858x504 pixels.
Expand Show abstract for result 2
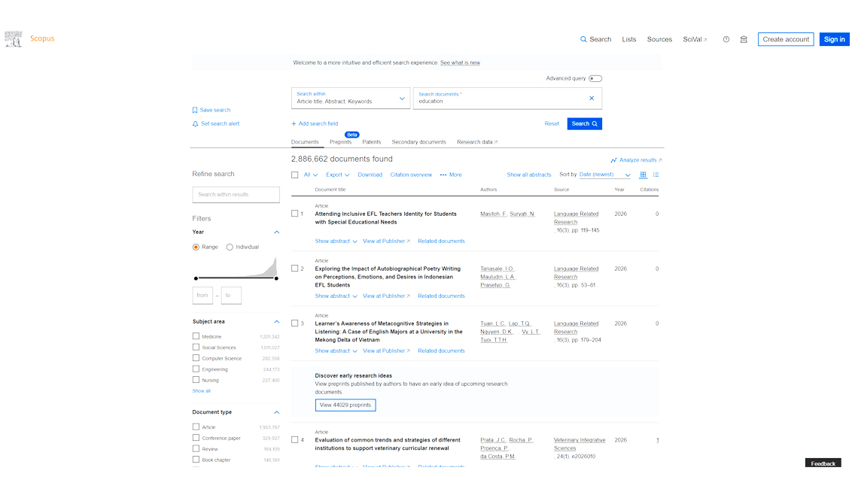point(336,296)
